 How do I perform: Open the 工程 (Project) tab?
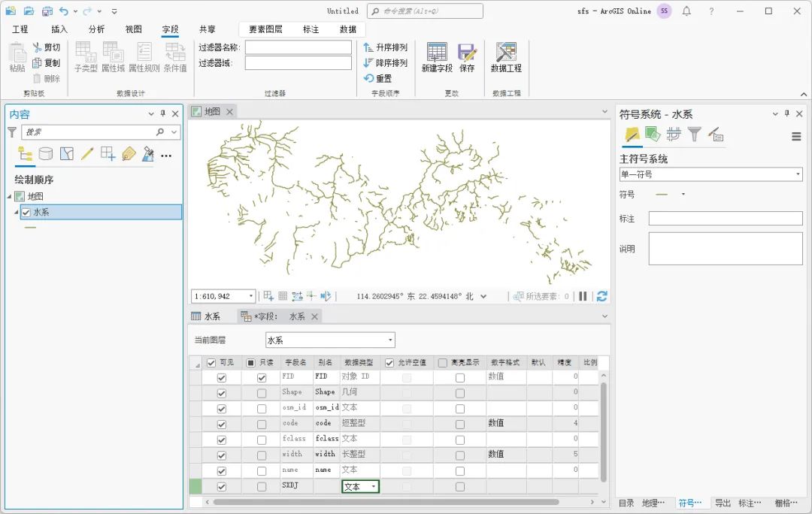[20, 29]
